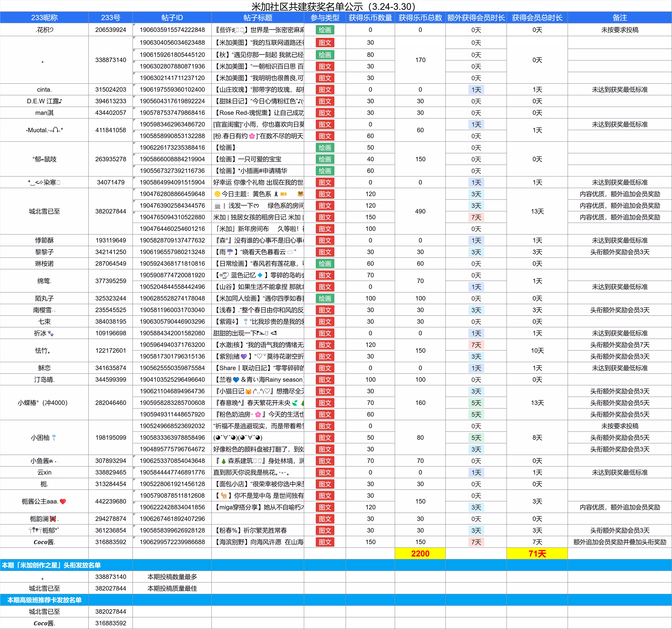672x629 pixels.
Task: Select the 备注 column header
Action: click(620, 18)
